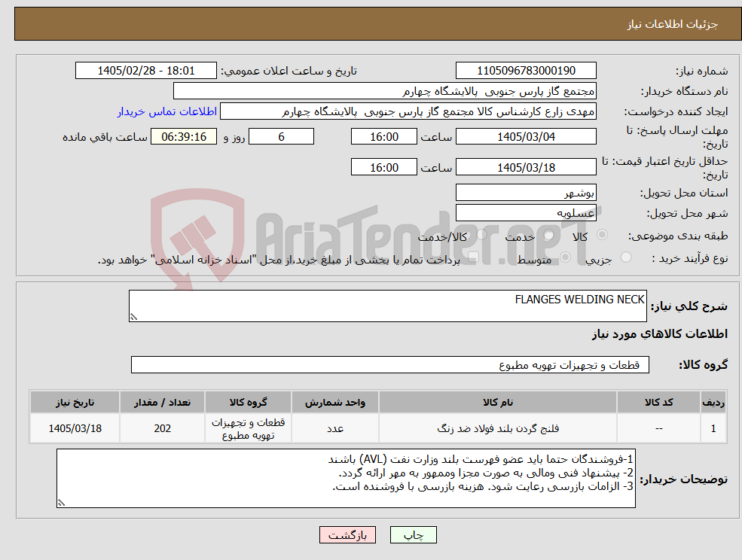This screenshot has width=742, height=560.
Task: Click the price validity time 16:00 field
Action: point(383,167)
